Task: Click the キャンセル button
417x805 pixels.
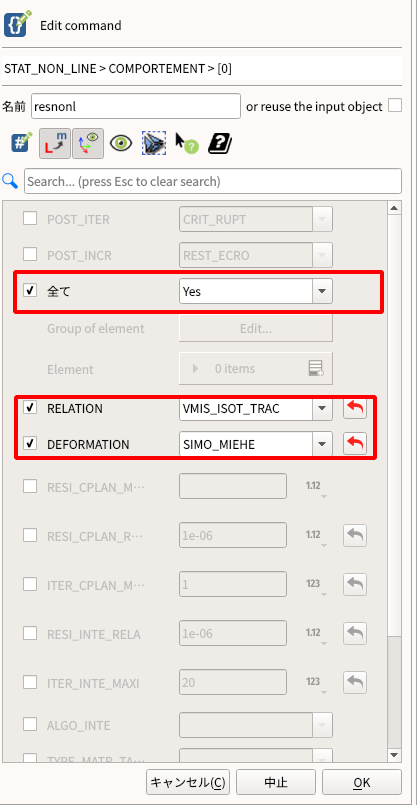Action: tap(188, 782)
